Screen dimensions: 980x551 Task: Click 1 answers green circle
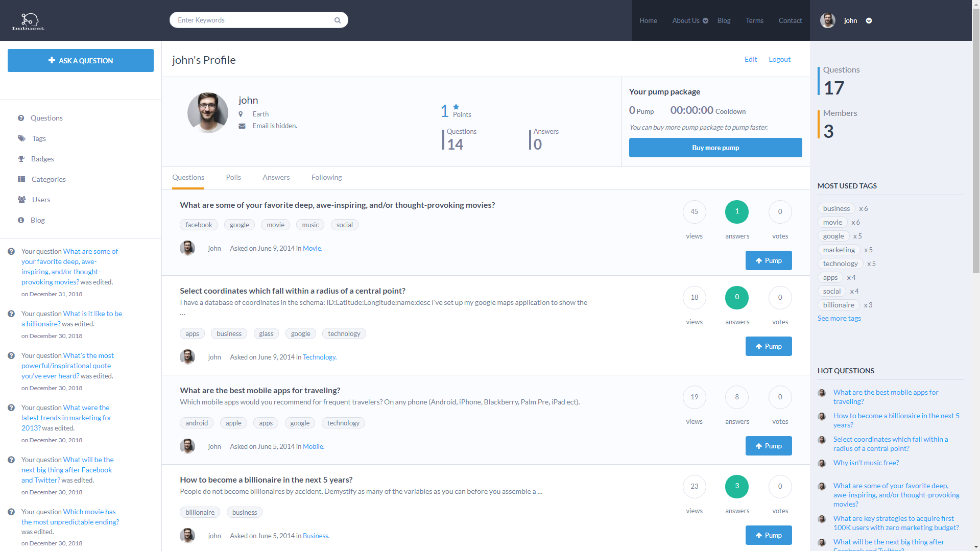[737, 211]
